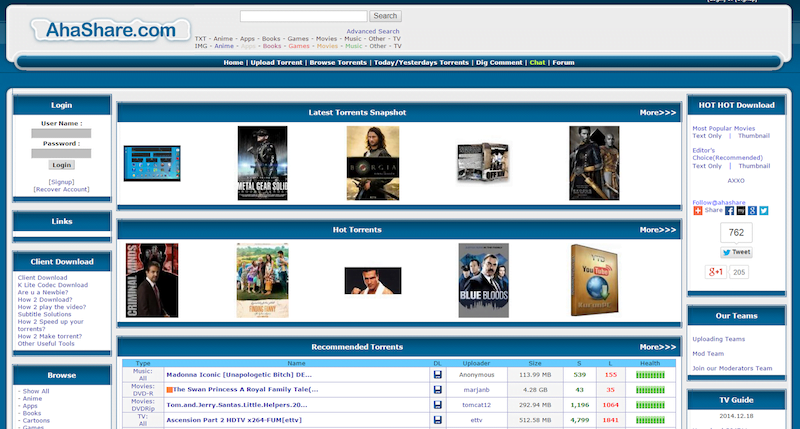Open the Blue Bloods thumbnail
The width and height of the screenshot is (800, 429).
[x=484, y=280]
